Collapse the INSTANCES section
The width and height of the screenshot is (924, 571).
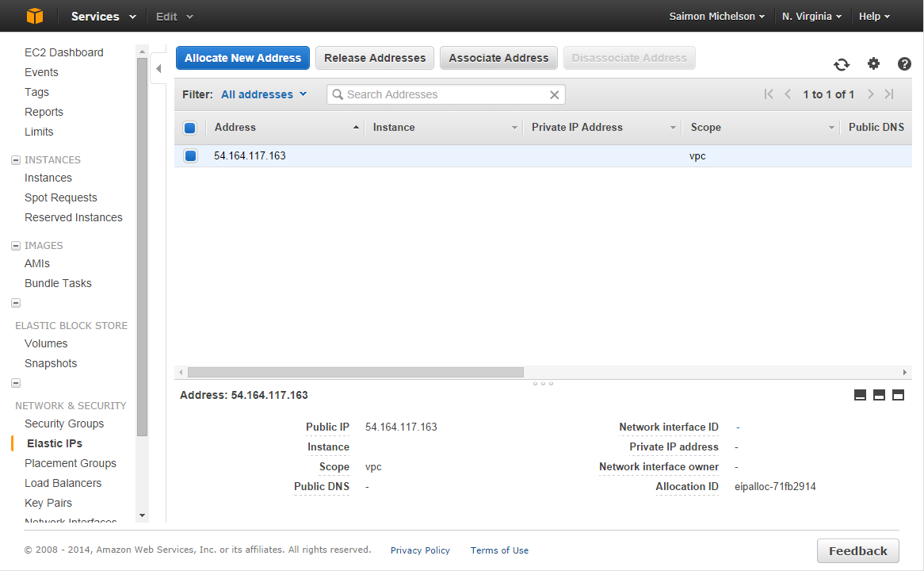(16, 160)
